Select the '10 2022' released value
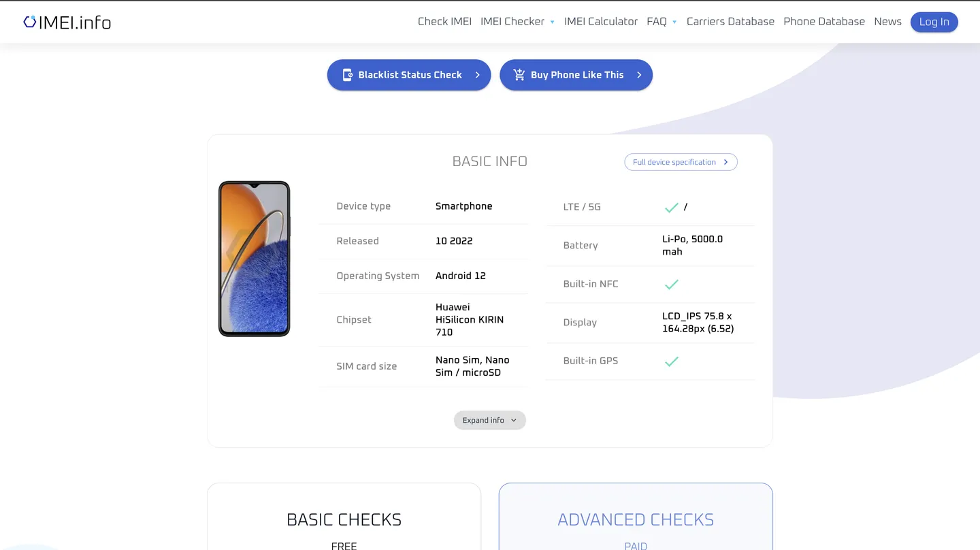Image resolution: width=980 pixels, height=550 pixels. click(x=454, y=241)
